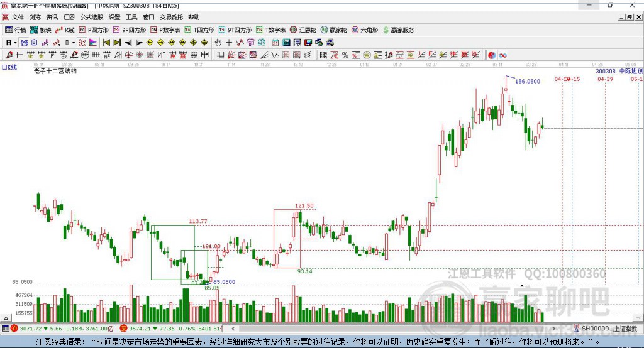This screenshot has height=348, width=644.
Task: Click the red floppy save icon
Action: [308, 43]
